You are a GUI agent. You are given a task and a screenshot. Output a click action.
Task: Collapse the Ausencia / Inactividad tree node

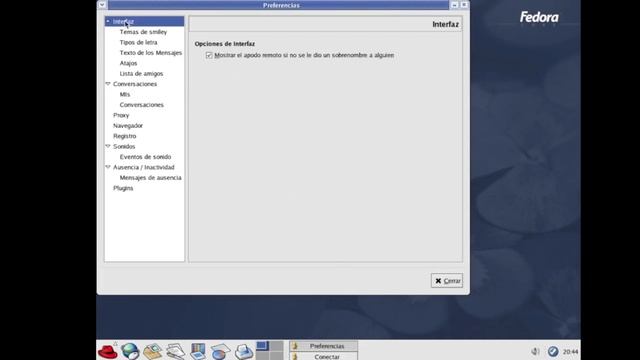pos(108,167)
